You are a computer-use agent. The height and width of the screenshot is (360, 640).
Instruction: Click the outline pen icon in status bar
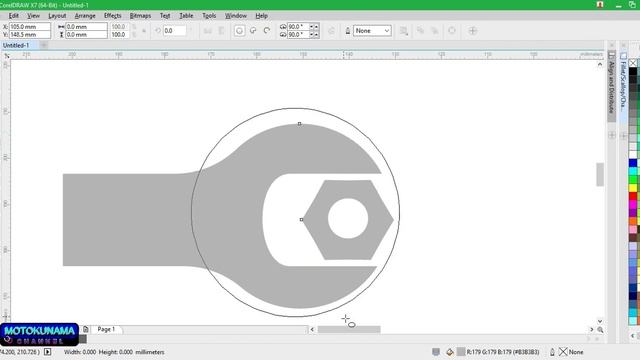552,352
